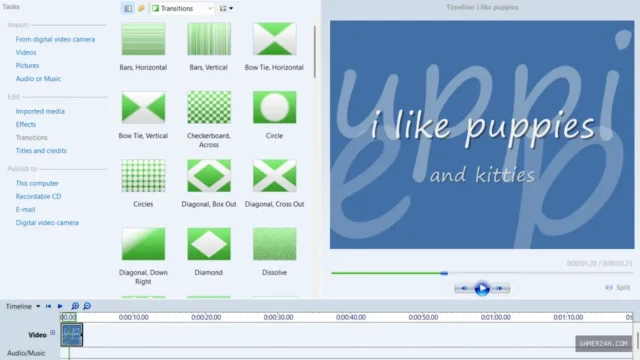Click the 0:01:00.00 mark on timeline ruler

(x=496, y=317)
